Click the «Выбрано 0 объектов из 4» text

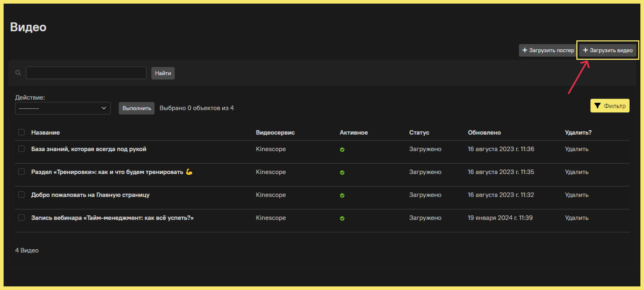tap(197, 108)
